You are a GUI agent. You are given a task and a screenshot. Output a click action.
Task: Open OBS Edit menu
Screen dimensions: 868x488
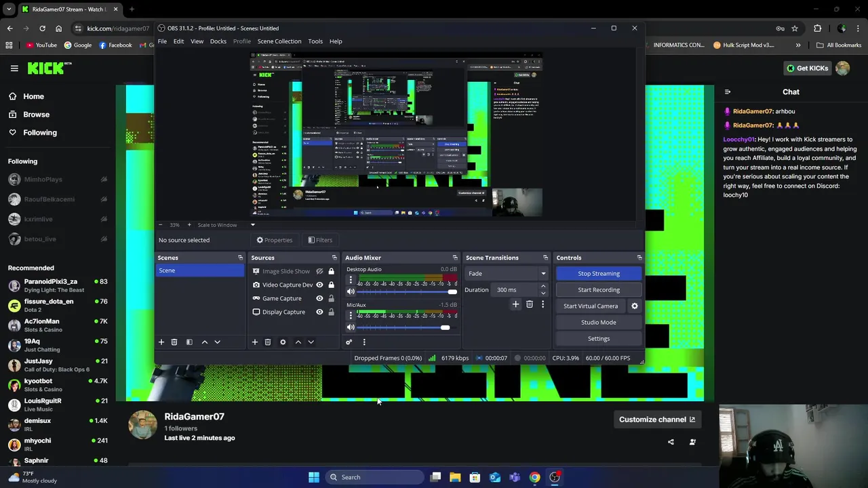pos(178,41)
